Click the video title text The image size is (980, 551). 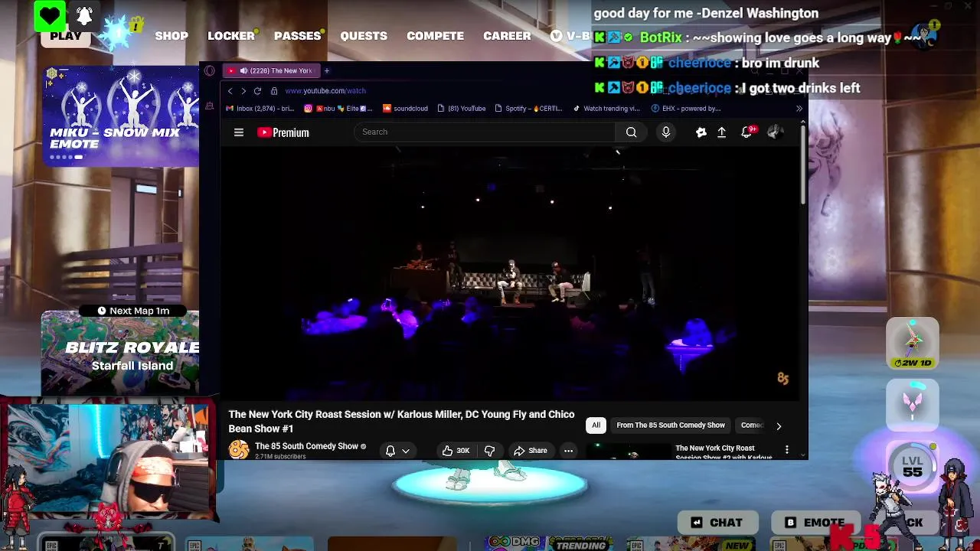pyautogui.click(x=401, y=421)
